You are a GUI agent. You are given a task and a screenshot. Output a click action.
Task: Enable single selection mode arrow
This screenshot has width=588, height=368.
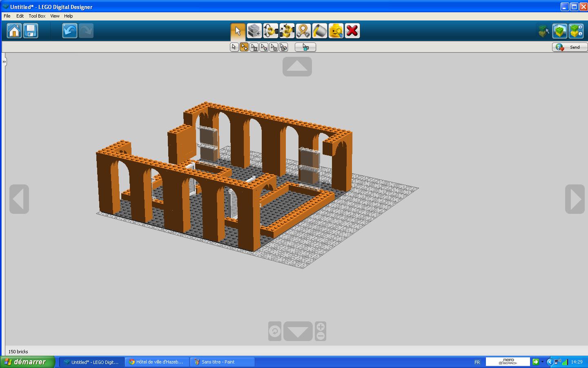[x=234, y=47]
